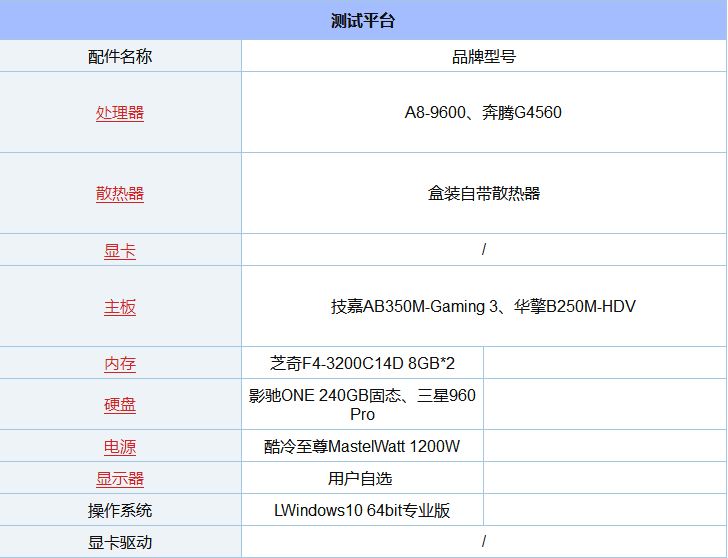Screen dimensions: 728x558
Task: Open the 内存 link
Action: pyautogui.click(x=120, y=363)
